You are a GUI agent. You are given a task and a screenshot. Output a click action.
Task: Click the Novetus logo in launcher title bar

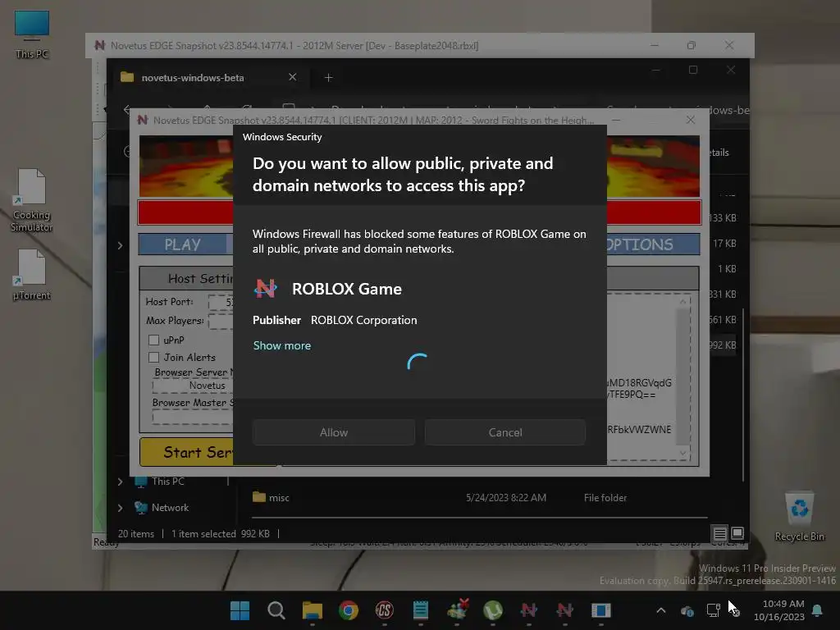click(143, 120)
